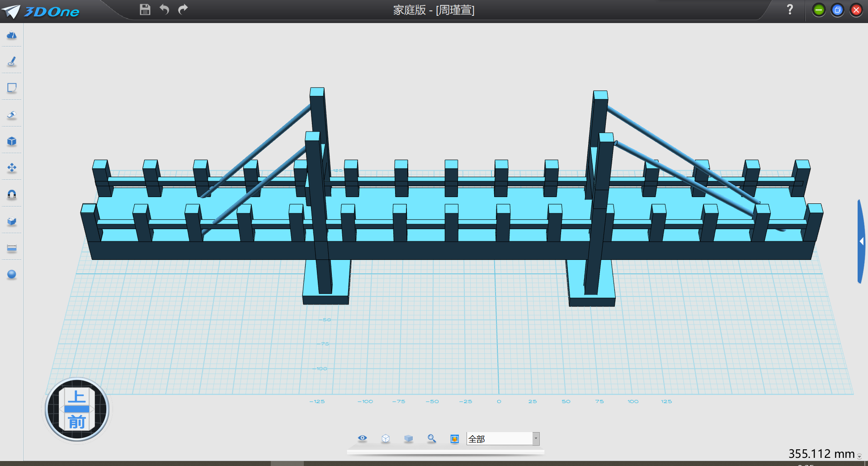Open the 全部 filter dropdown arrow

pyautogui.click(x=536, y=438)
